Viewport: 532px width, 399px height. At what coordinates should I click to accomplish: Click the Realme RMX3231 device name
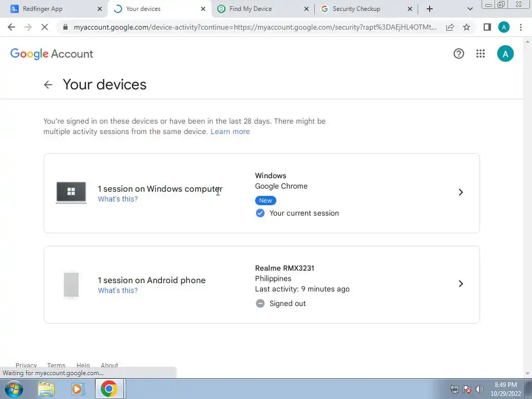pyautogui.click(x=285, y=269)
